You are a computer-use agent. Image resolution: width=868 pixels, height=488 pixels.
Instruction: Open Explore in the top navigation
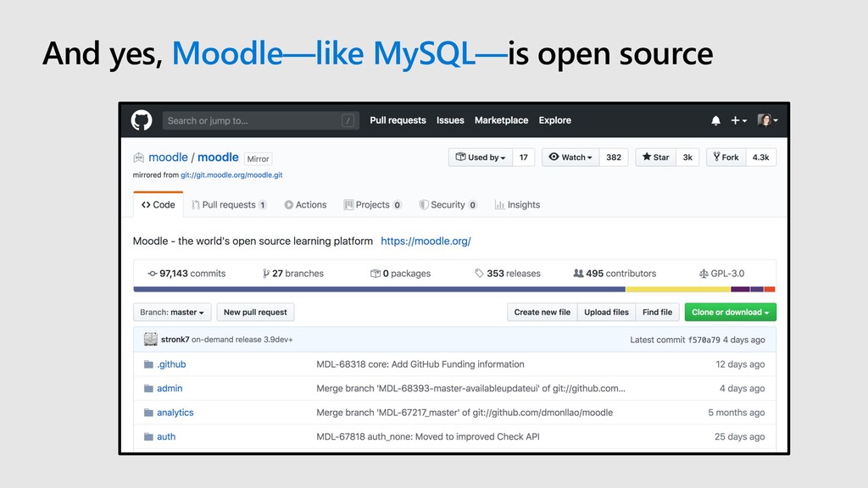point(554,120)
